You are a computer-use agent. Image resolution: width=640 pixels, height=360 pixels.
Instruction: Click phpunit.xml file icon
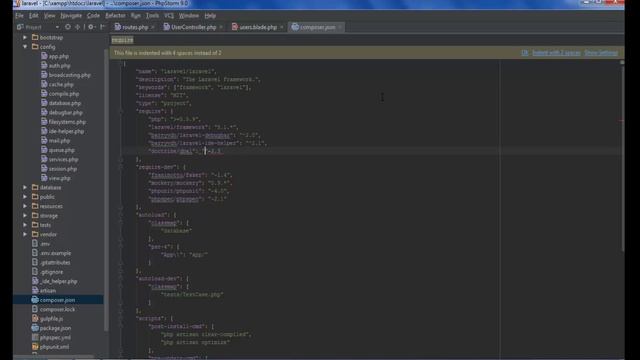35,347
